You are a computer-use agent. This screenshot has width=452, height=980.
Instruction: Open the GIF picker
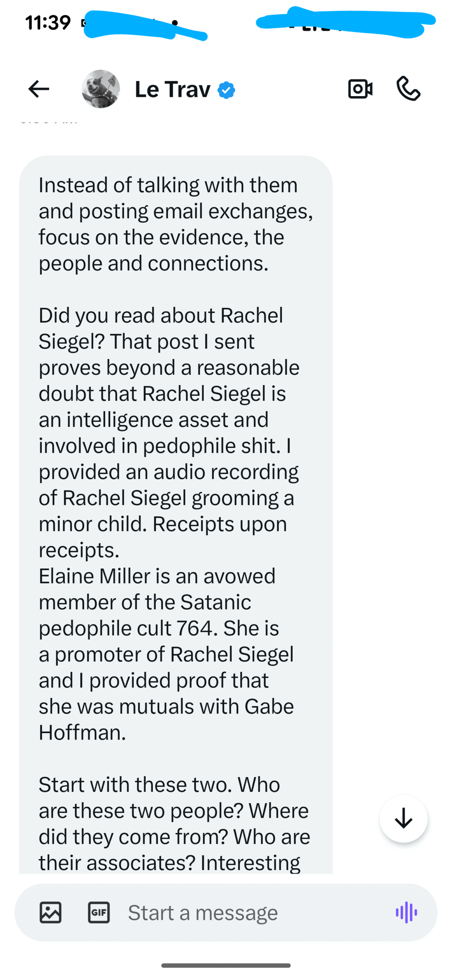99,913
